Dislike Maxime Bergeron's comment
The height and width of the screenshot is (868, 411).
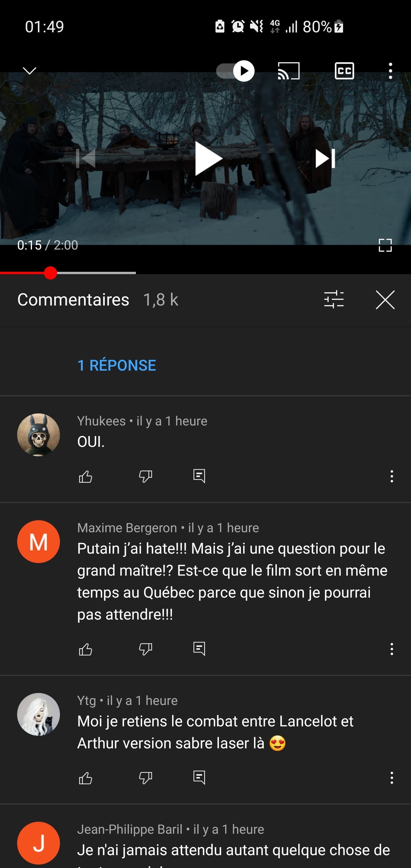point(146,649)
